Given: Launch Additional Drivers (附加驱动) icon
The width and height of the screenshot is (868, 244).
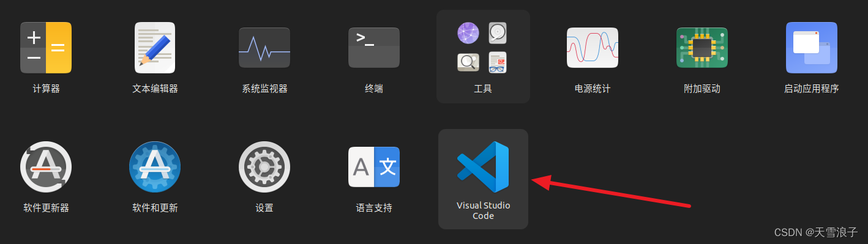Looking at the screenshot, I should pos(702,48).
